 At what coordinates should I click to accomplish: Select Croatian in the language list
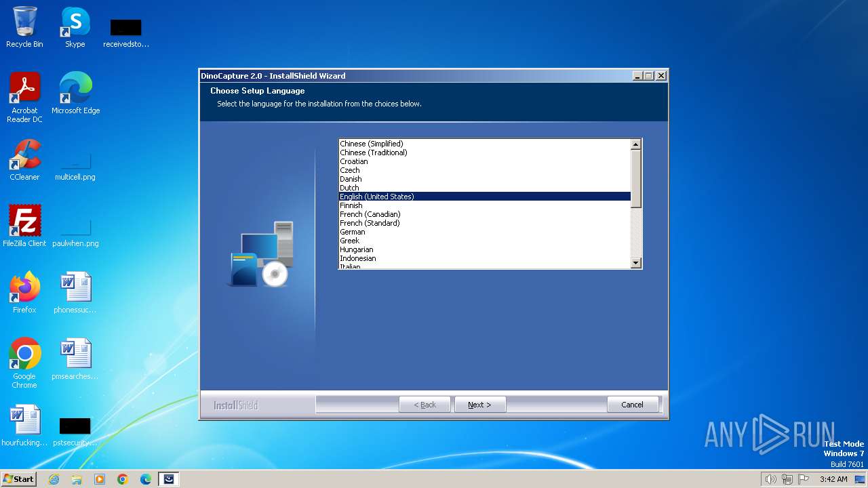tap(485, 161)
